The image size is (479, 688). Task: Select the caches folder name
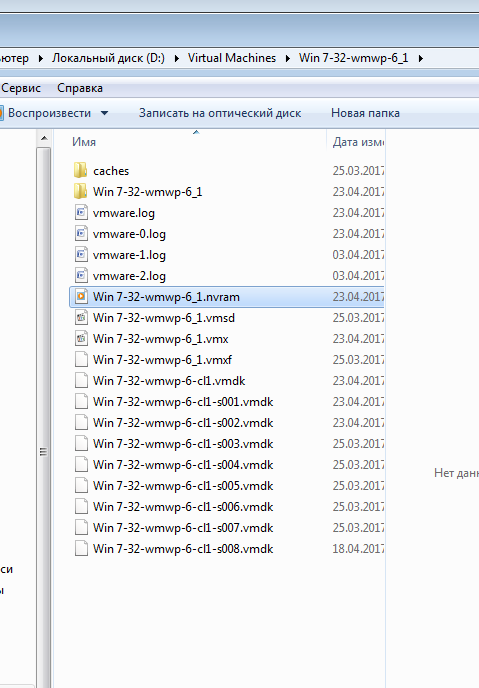(111, 171)
